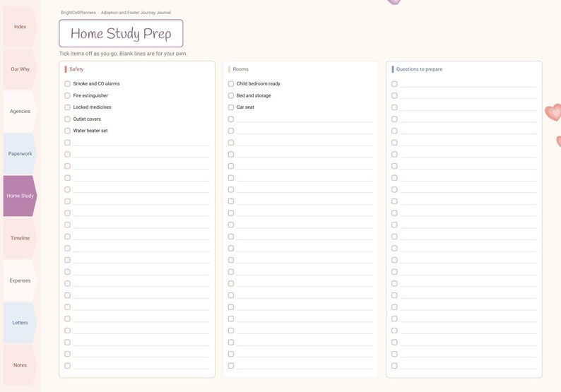This screenshot has height=392, width=561.
Task: Tick first checkbox under Questions to prepare
Action: (x=394, y=83)
